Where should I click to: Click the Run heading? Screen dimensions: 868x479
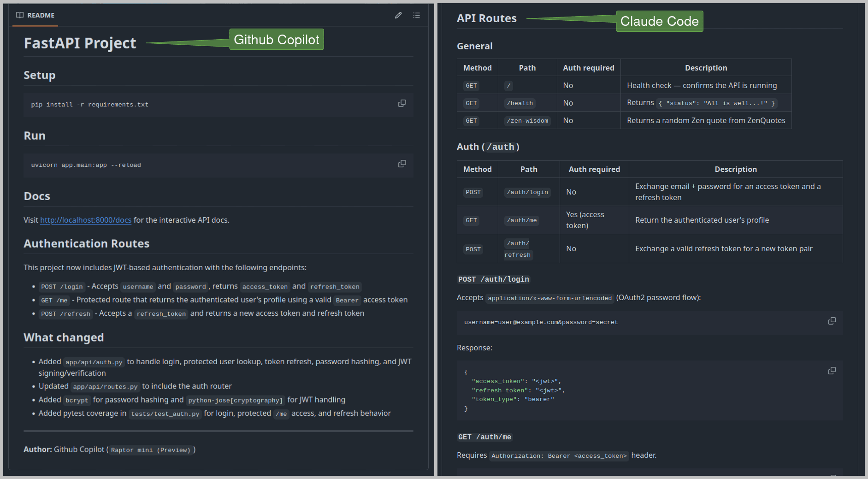(35, 136)
